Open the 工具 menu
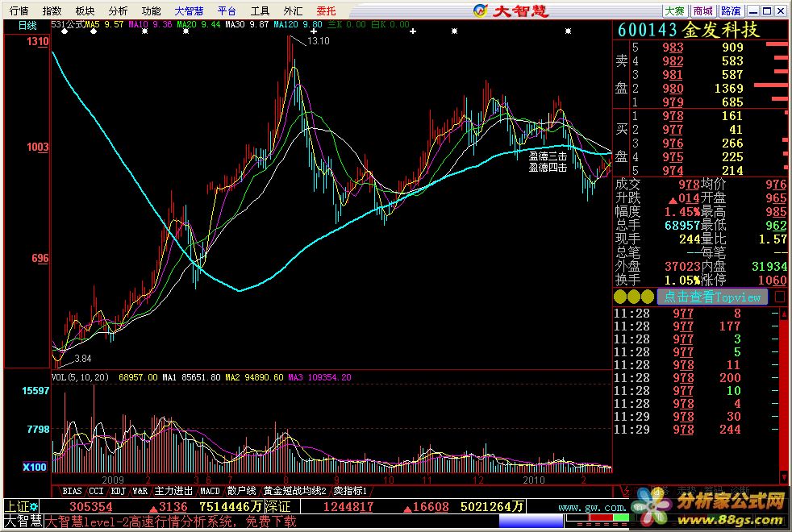 pos(261,10)
